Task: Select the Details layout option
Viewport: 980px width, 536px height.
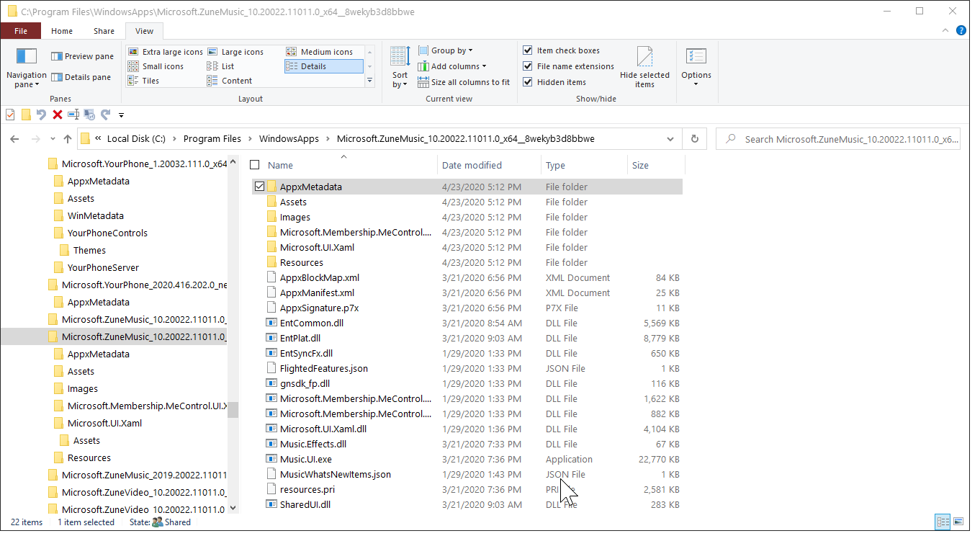Action: [x=323, y=66]
